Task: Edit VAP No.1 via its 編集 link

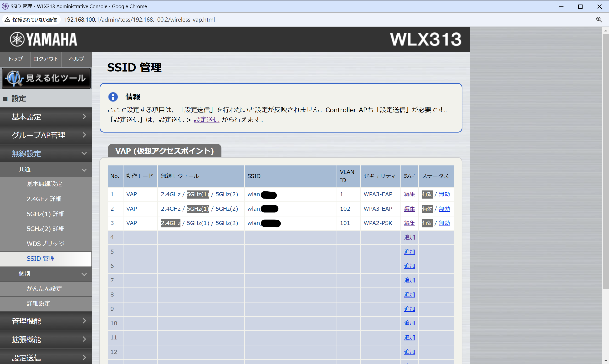Action: 409,194
